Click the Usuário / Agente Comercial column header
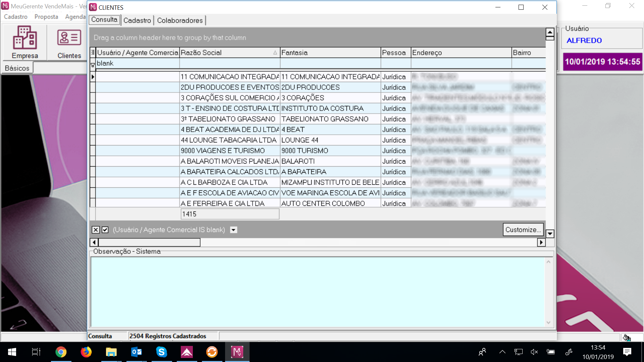Screen dimensions: 644x362 coord(138,53)
